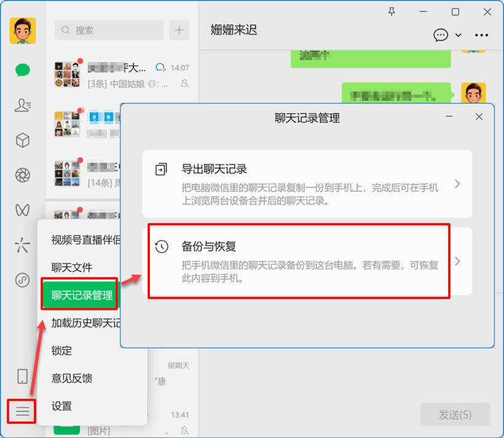Open the Contacts list icon
The image size is (504, 438).
23,105
